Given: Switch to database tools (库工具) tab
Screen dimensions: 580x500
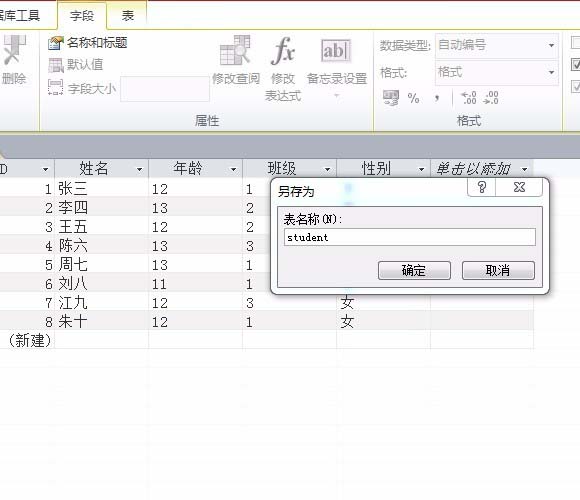Looking at the screenshot, I should [x=20, y=16].
